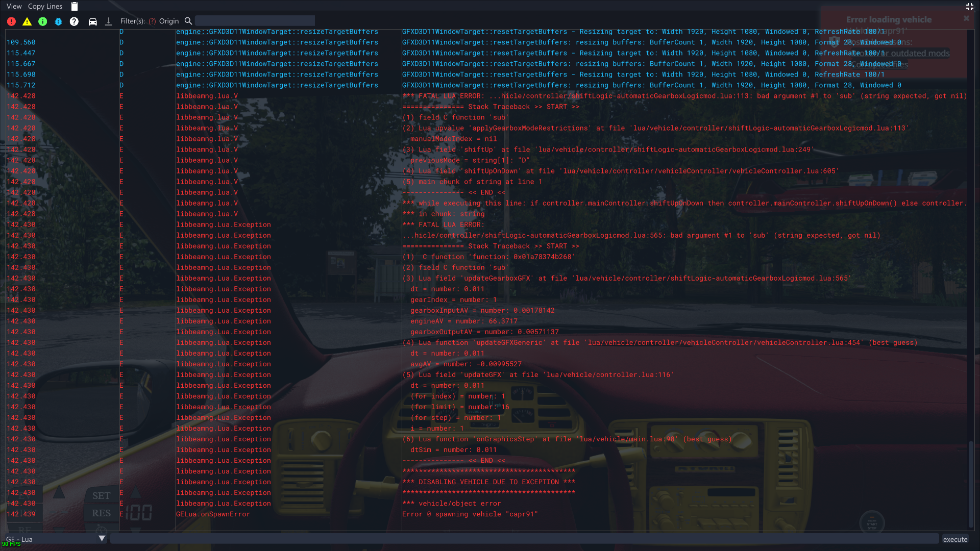980x551 pixels.
Task: Collapse console using top-right shrink icon
Action: coord(970,7)
